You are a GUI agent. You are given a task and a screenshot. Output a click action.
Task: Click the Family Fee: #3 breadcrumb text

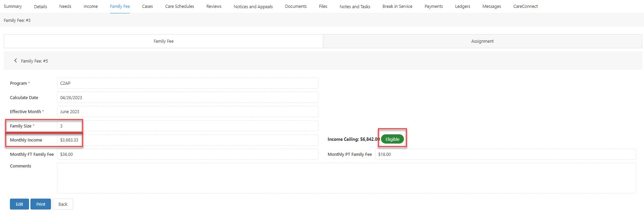pos(17,20)
